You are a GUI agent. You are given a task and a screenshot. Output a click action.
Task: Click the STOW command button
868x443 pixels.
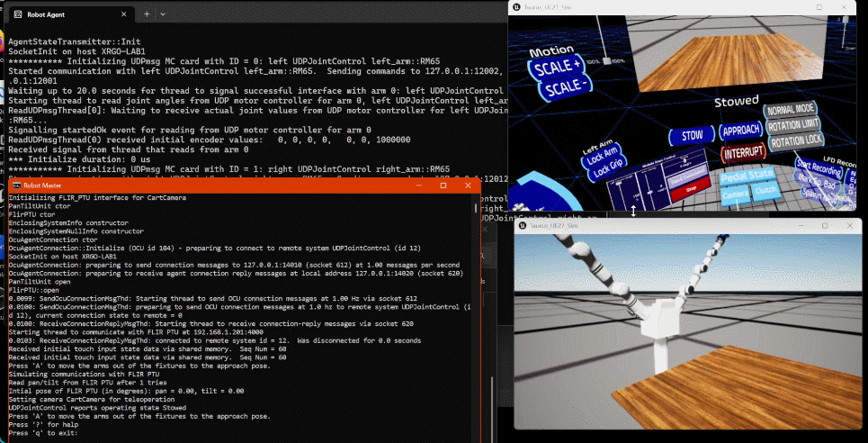pyautogui.click(x=692, y=136)
